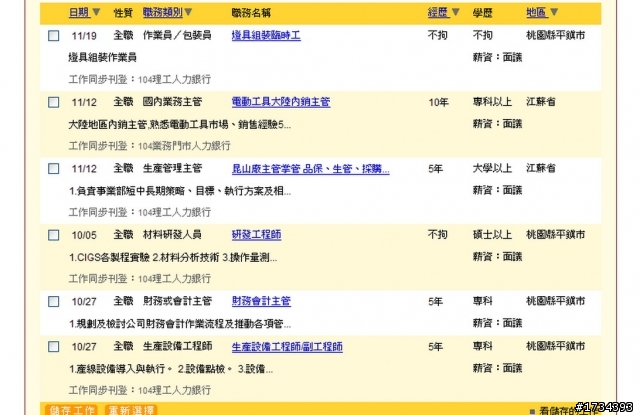Click description starting 1.產線設備導入與執行
The height and width of the screenshot is (415, 640).
point(171,369)
